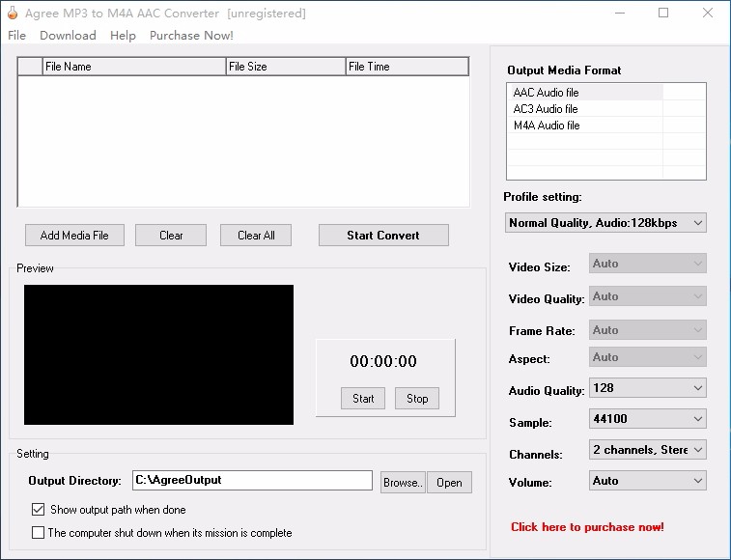Click Start Convert button
The image size is (731, 560).
(383, 235)
